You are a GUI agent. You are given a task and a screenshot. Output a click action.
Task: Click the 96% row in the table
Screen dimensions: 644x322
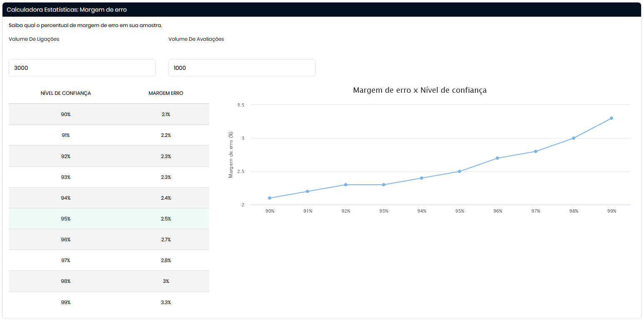point(109,240)
